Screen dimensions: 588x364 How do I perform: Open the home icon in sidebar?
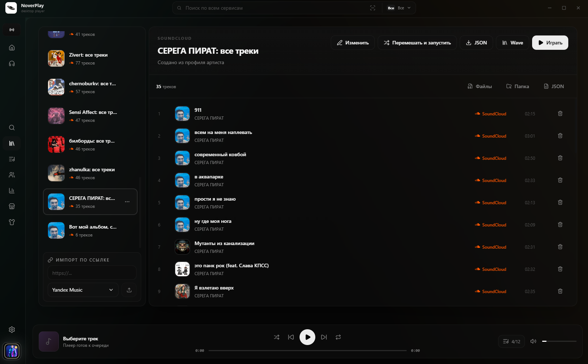tap(12, 48)
